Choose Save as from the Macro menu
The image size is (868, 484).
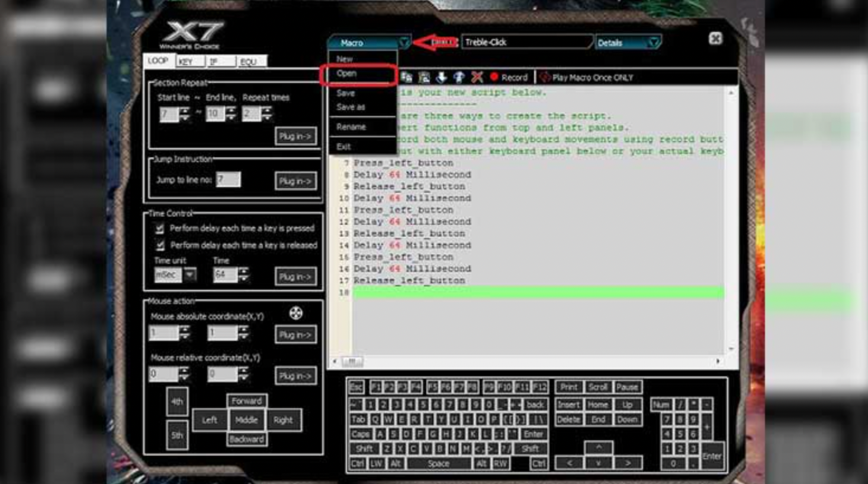point(351,107)
